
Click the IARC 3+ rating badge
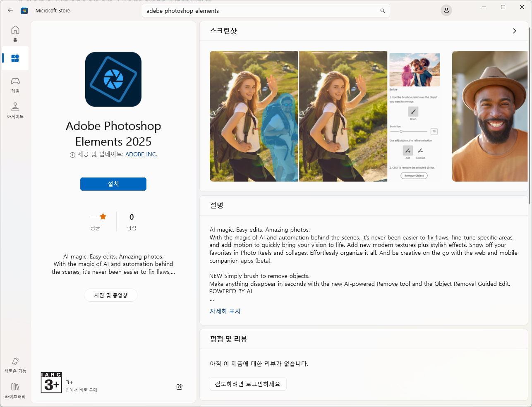pyautogui.click(x=51, y=383)
